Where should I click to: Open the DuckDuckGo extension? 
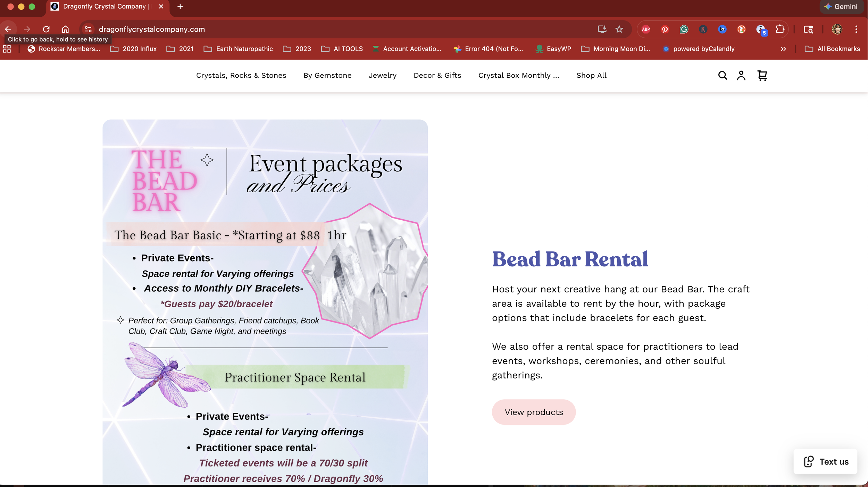tap(741, 29)
